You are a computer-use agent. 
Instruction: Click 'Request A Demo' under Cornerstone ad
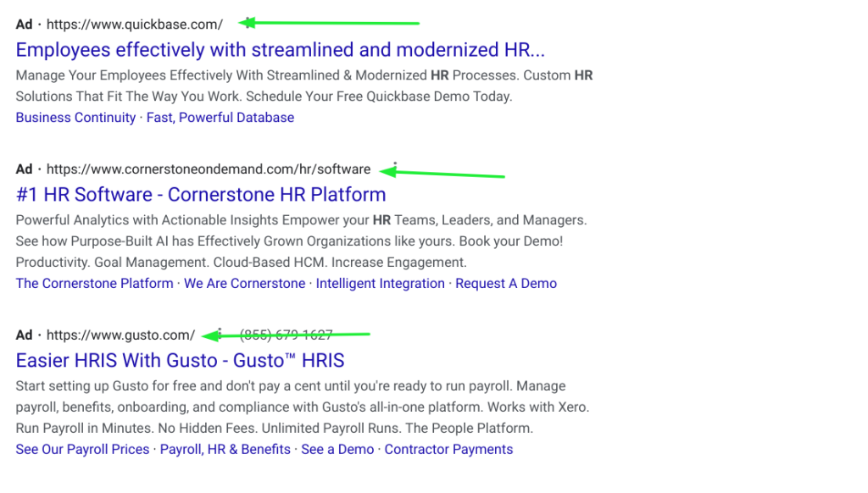pos(506,284)
